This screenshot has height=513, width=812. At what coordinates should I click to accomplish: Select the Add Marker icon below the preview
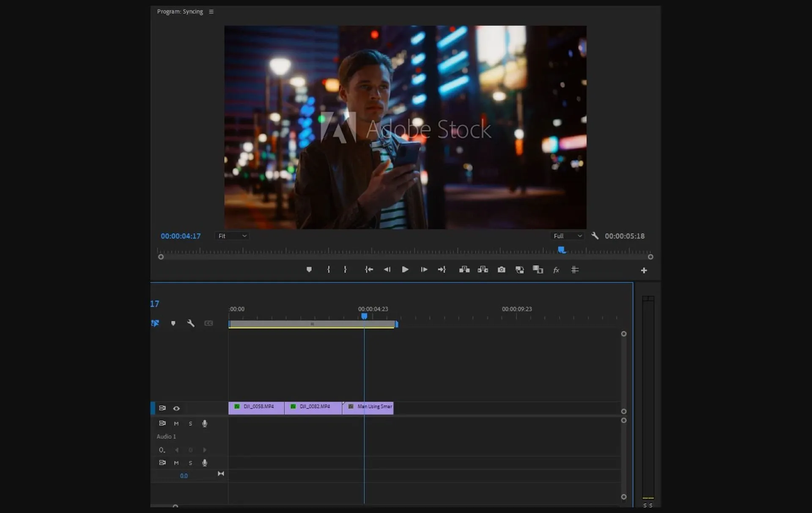point(309,269)
